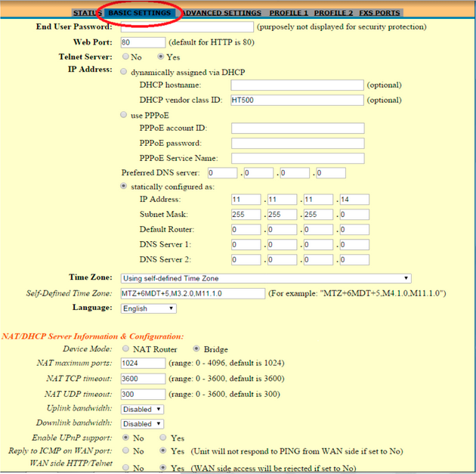Click last octet of Preferred DNS server
The height and width of the screenshot is (474, 476).
[331, 173]
